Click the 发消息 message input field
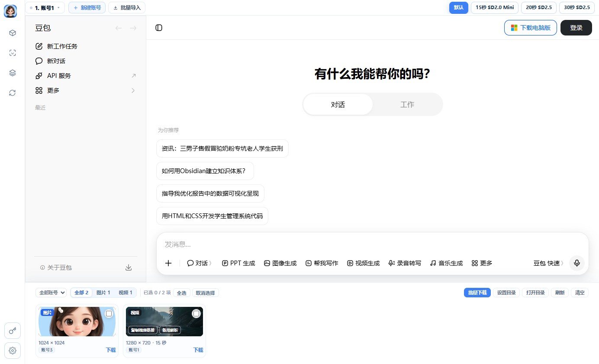This screenshot has width=599, height=364. 372,245
